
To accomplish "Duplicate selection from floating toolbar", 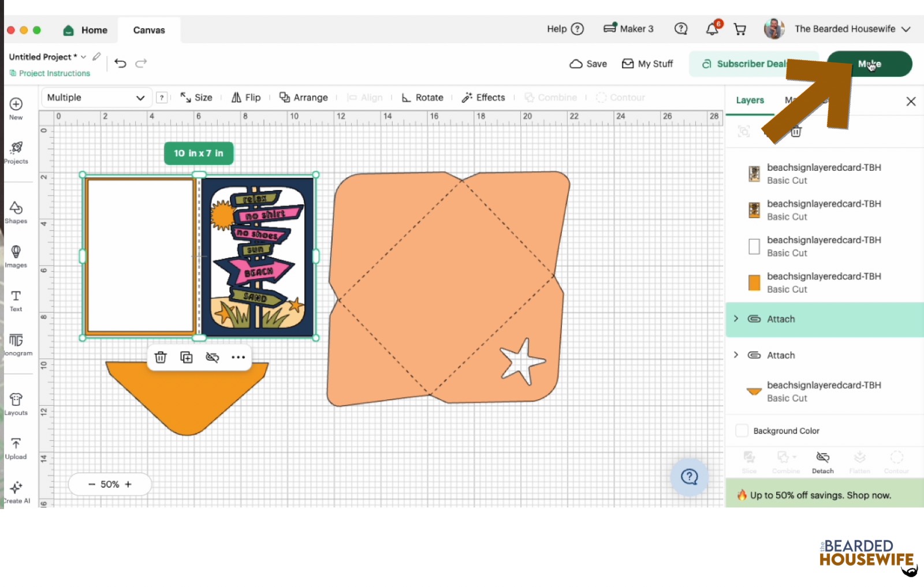I will tap(186, 357).
